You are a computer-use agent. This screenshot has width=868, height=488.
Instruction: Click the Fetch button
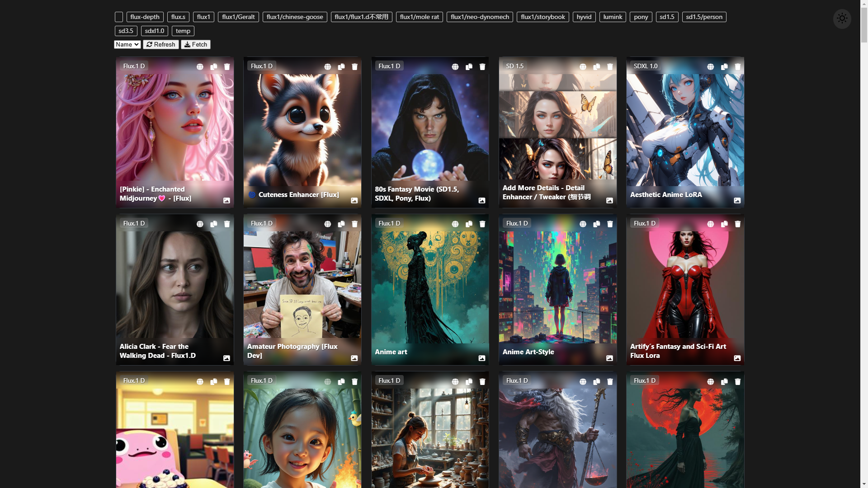coord(196,44)
